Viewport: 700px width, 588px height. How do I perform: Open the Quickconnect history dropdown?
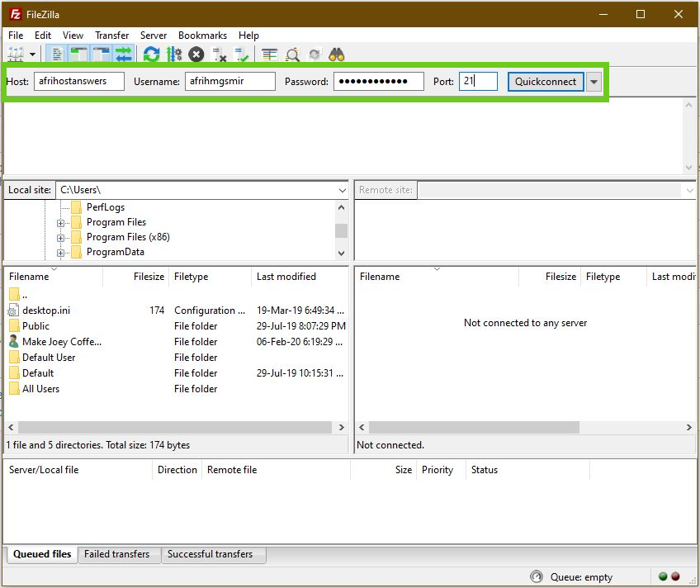(594, 82)
